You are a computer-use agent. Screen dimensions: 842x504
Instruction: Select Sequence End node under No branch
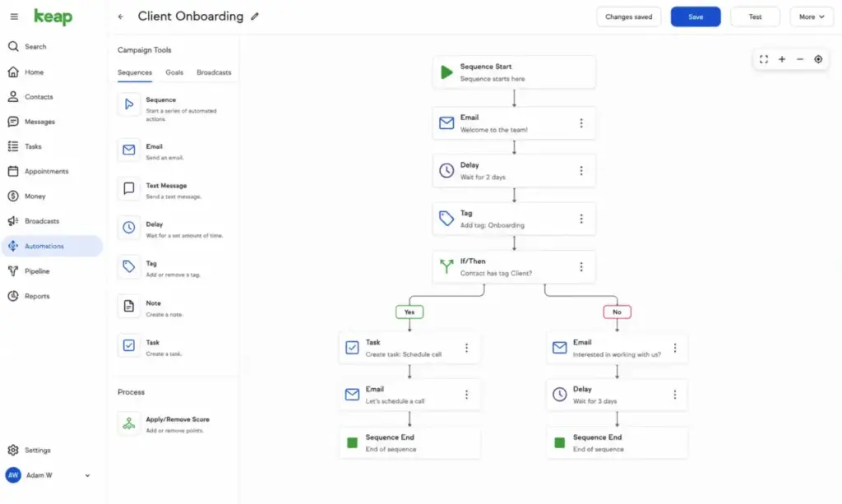tap(617, 443)
